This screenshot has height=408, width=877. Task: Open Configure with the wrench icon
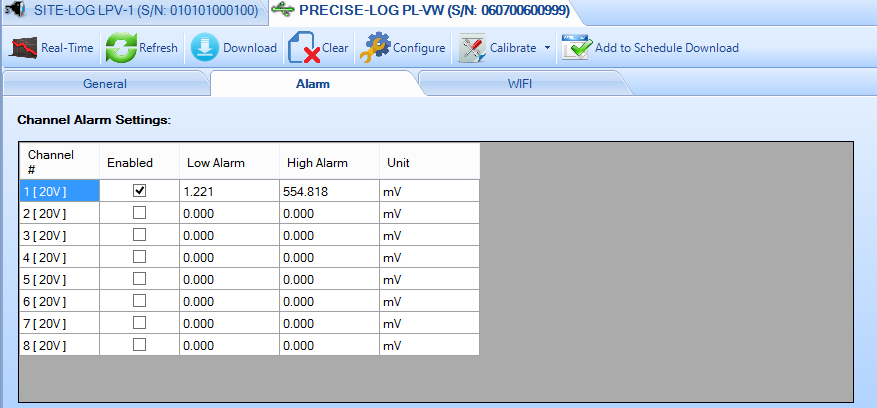tap(375, 48)
